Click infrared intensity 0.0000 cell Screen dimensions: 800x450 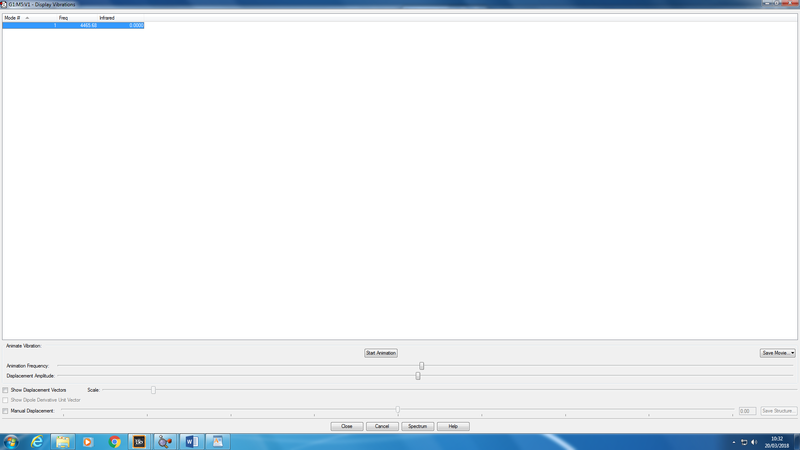pyautogui.click(x=136, y=26)
